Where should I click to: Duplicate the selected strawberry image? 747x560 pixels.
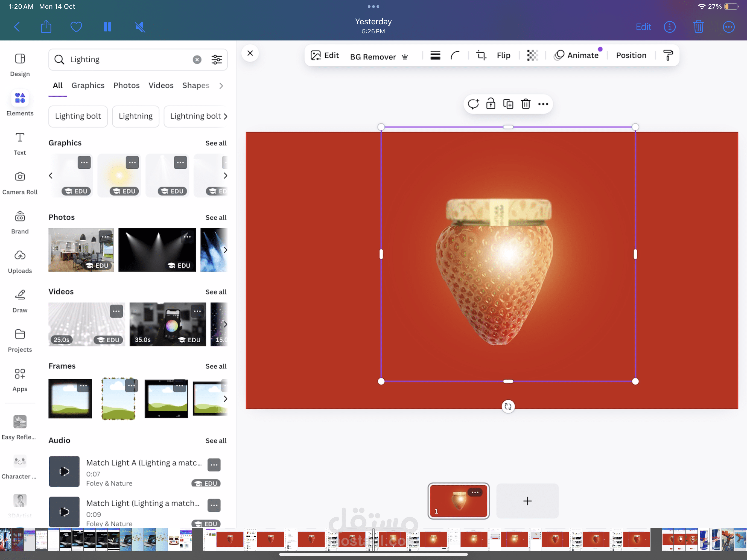click(508, 104)
